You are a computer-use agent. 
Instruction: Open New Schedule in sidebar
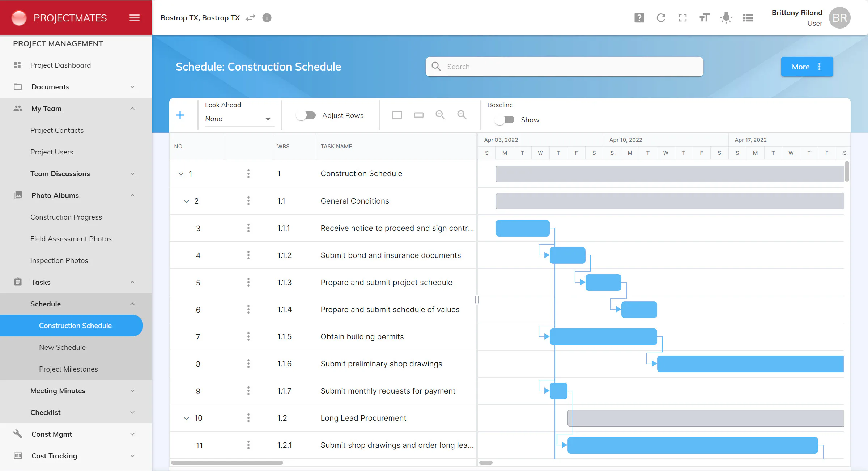pos(62,347)
